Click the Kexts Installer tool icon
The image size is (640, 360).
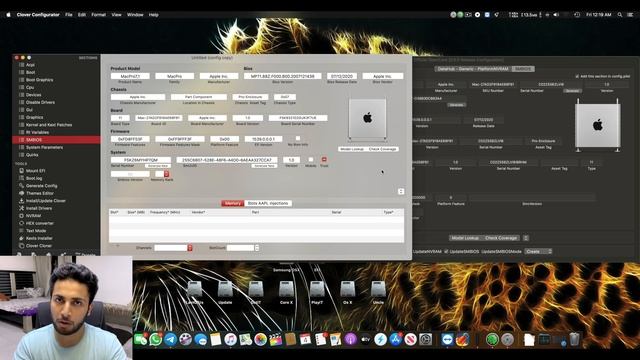pos(21,238)
